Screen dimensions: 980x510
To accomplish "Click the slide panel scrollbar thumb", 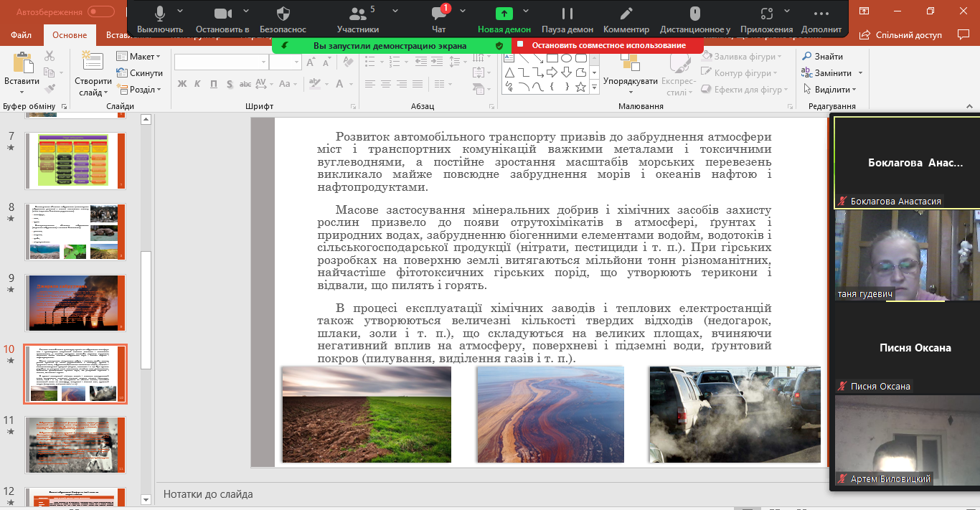I will 146,309.
